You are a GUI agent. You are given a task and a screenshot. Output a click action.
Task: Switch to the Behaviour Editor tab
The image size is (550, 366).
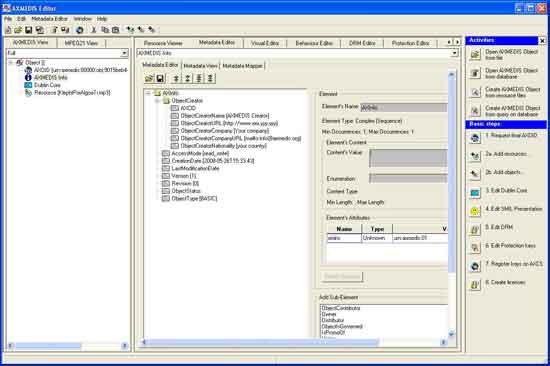click(314, 43)
